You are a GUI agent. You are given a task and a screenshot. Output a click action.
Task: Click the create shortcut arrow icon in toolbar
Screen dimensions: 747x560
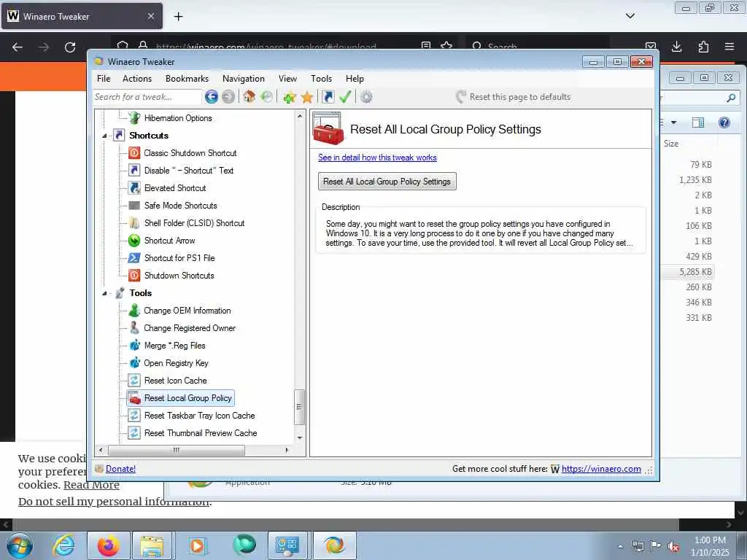(328, 97)
